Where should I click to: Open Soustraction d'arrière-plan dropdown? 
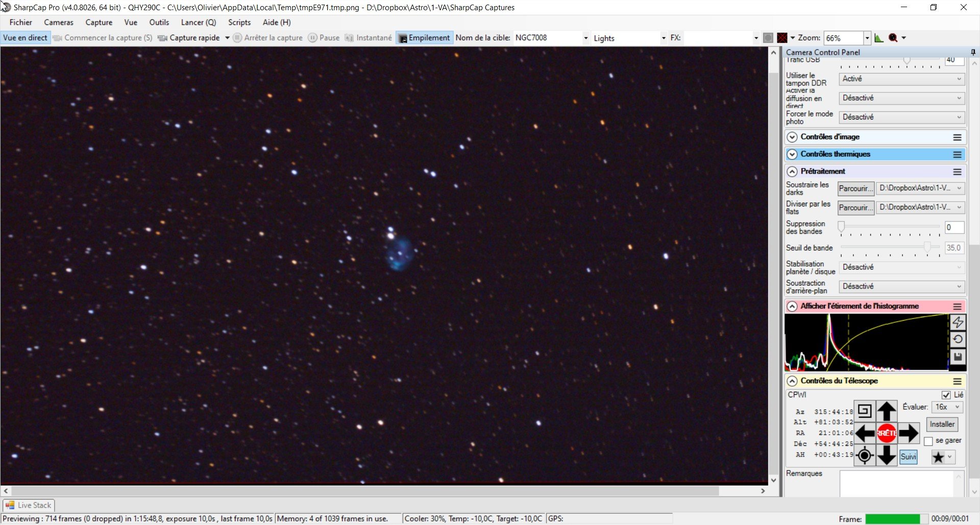pos(901,287)
